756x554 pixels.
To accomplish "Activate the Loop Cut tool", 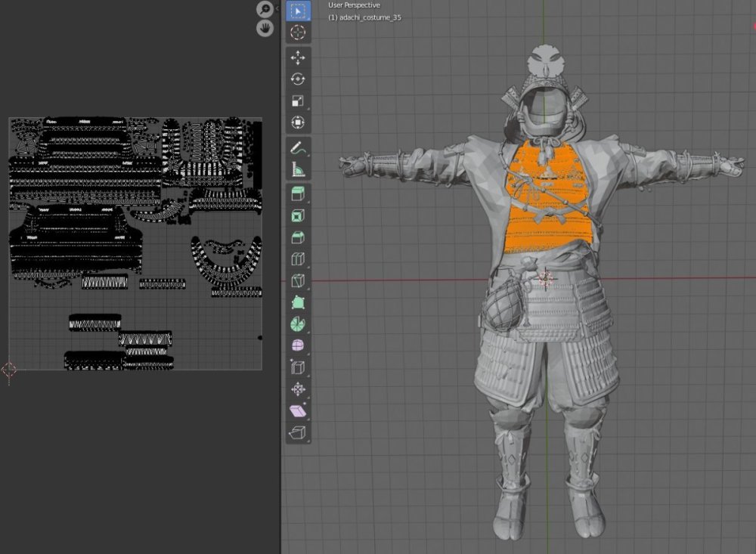I will pos(298,281).
